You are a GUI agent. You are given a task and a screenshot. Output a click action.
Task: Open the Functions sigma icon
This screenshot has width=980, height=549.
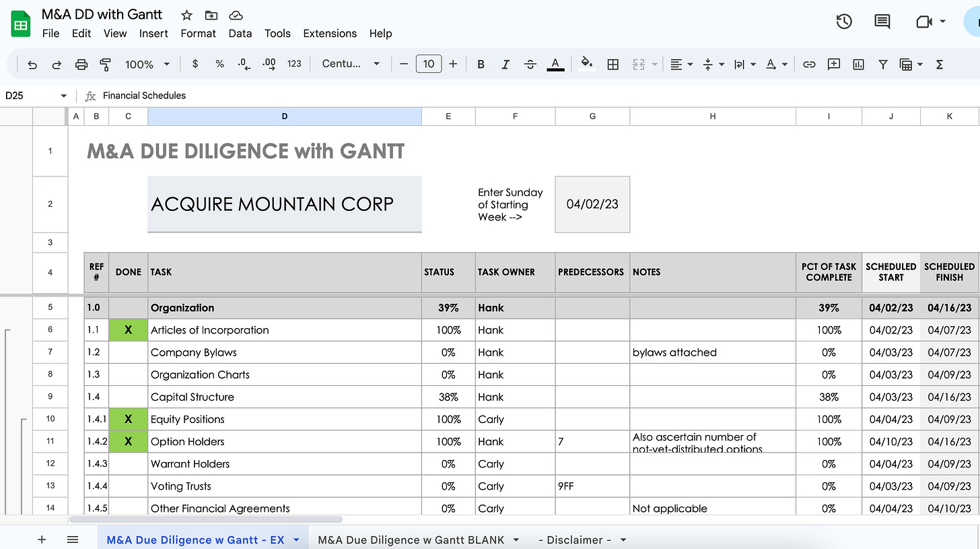pyautogui.click(x=939, y=64)
